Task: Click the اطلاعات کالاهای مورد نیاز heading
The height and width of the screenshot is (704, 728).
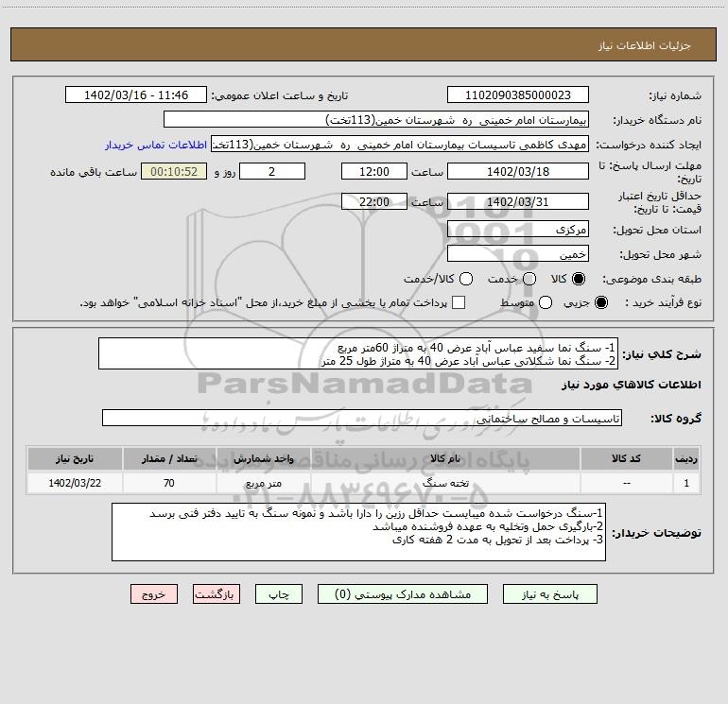Action: pyautogui.click(x=631, y=385)
